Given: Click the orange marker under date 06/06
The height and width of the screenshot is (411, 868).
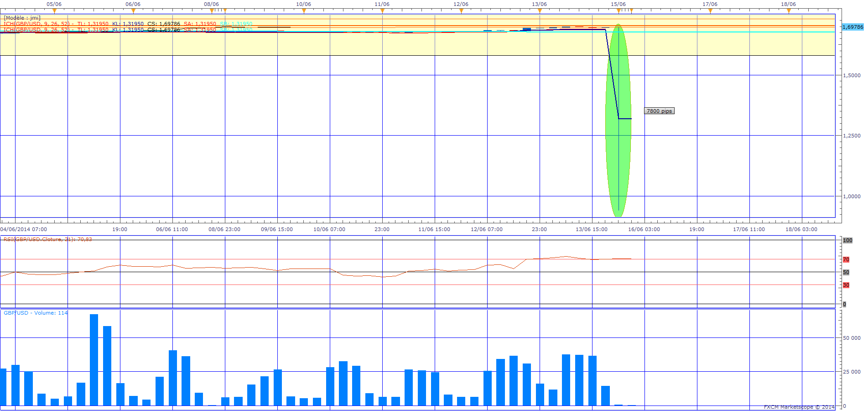Looking at the screenshot, I should [133, 11].
